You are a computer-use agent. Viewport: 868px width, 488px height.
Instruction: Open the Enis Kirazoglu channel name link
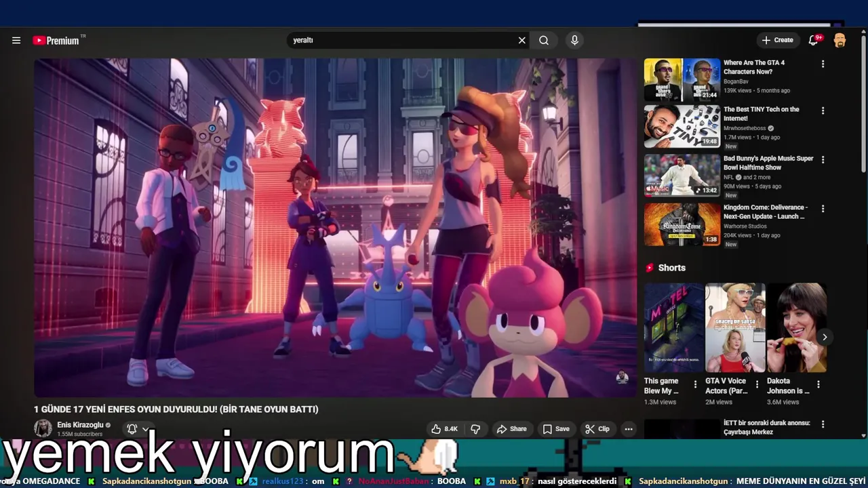pyautogui.click(x=80, y=425)
